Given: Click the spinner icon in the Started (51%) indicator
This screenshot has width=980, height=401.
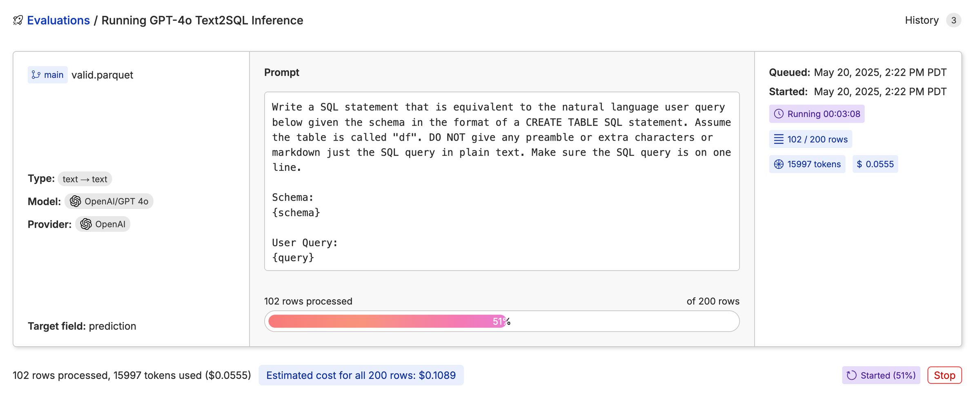Looking at the screenshot, I should (x=852, y=375).
